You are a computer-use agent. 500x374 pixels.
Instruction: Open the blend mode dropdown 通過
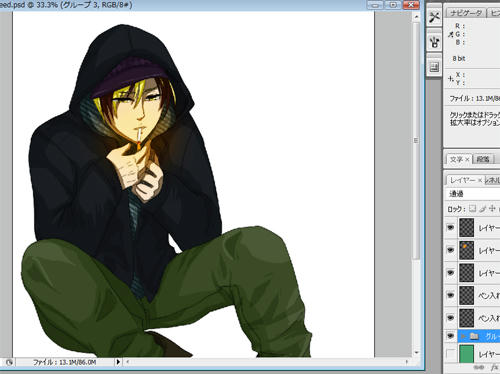pos(473,194)
